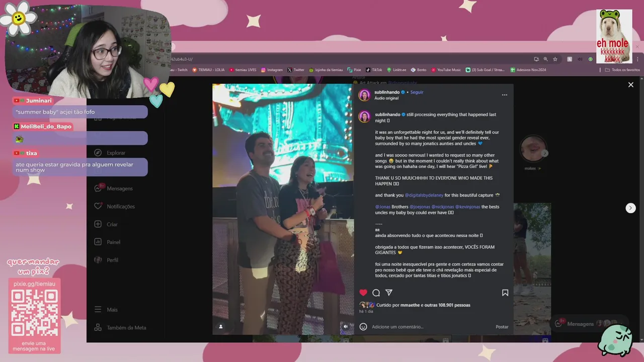Screen dimensions: 644x362
Task: Open the @digitalsbydelaney mention link
Action: (x=424, y=195)
